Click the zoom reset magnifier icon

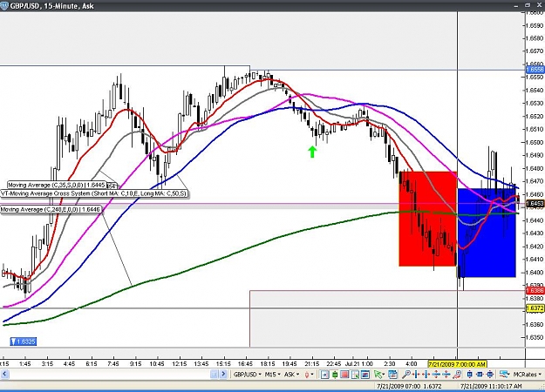[457, 375]
